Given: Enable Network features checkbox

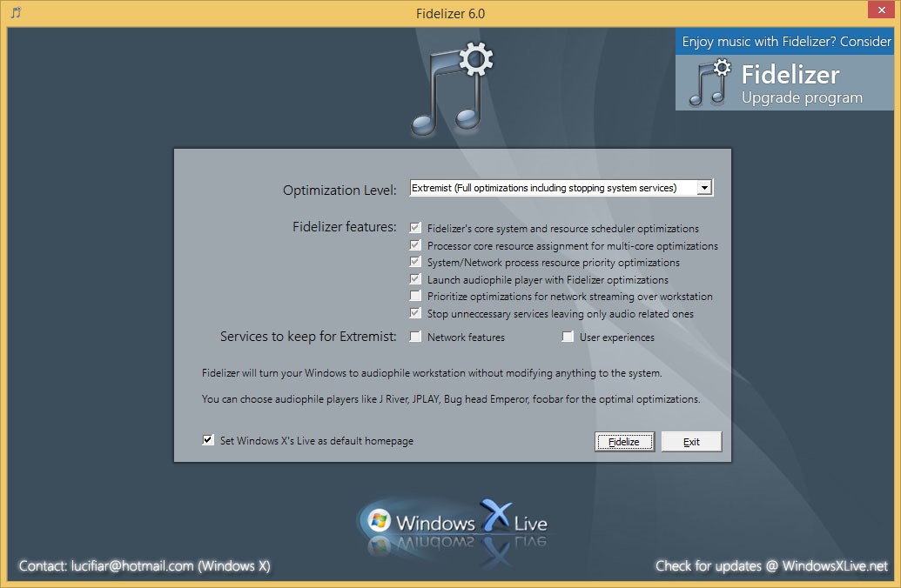Looking at the screenshot, I should 415,337.
